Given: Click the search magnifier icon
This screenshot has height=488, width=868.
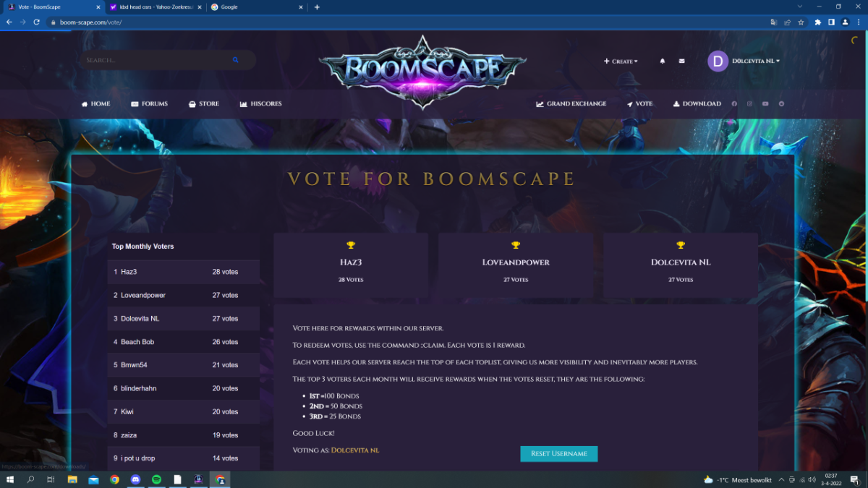Looking at the screenshot, I should (236, 60).
